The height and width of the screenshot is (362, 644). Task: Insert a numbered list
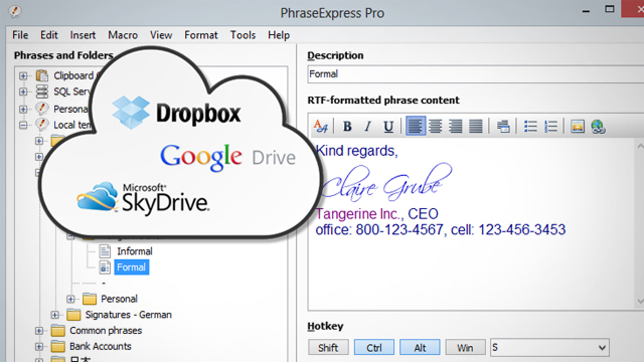coord(551,126)
